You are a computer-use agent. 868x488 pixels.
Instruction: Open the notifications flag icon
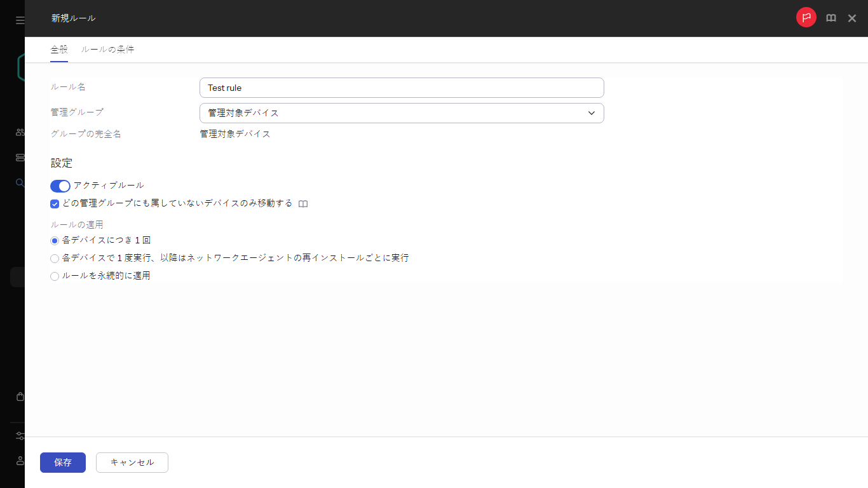coord(806,17)
